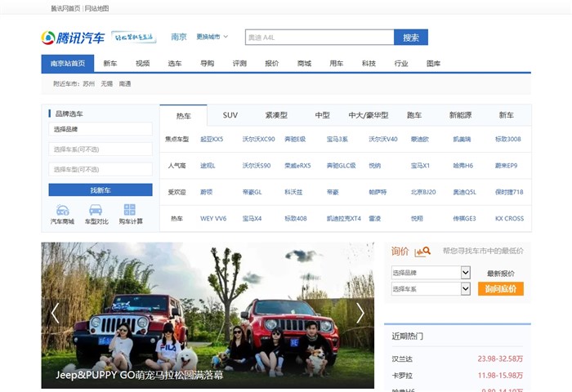This screenshot has width=572, height=392.
Task: Open the 选车 nav menu item
Action: pyautogui.click(x=175, y=64)
